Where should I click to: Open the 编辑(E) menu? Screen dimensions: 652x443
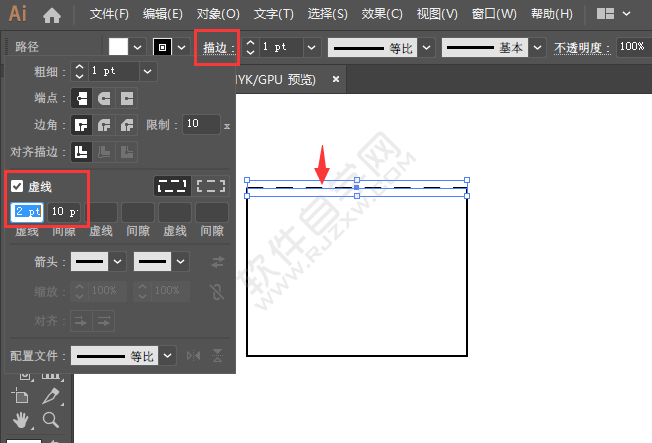click(163, 14)
